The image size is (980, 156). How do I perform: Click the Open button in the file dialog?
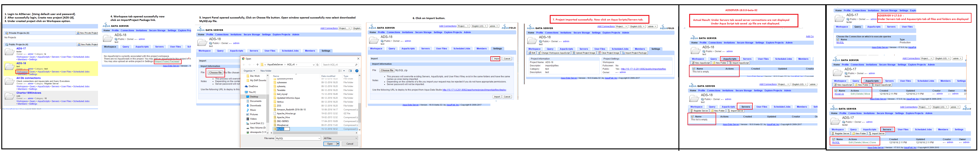click(330, 144)
